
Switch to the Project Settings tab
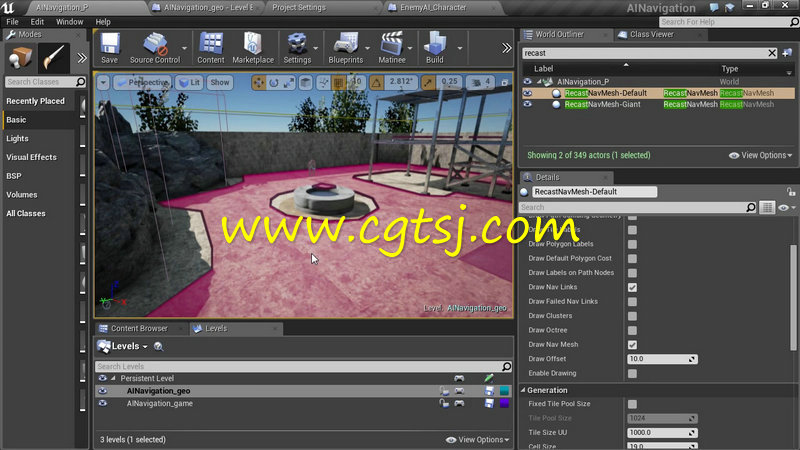tap(299, 7)
